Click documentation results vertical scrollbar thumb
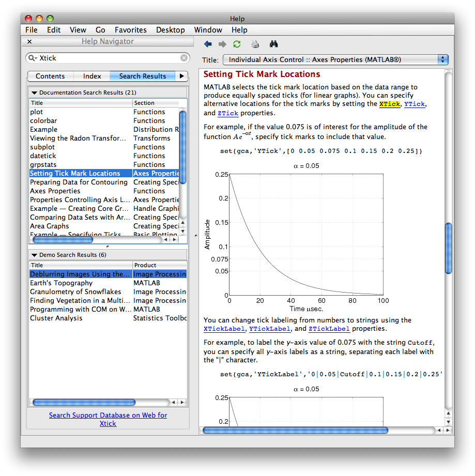 click(x=183, y=147)
